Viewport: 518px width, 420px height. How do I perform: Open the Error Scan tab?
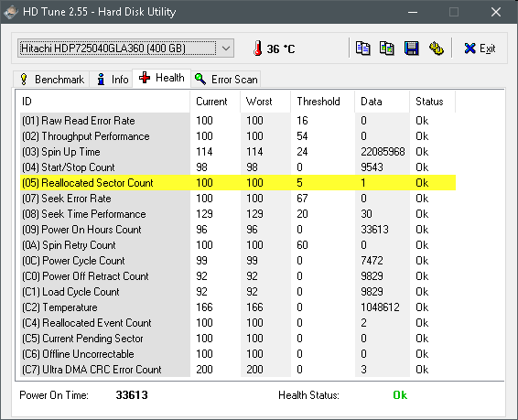(226, 80)
